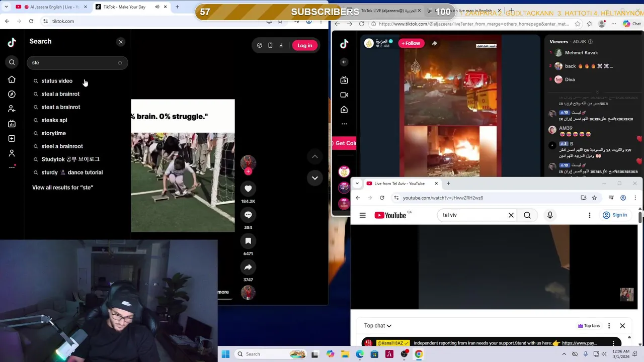Follow the Al Jazeera TikTok LIVE account

pos(411,43)
